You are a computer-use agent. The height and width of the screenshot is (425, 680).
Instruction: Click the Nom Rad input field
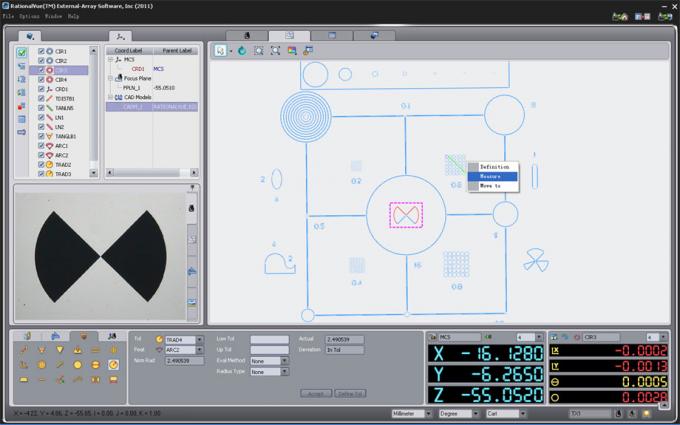(184, 361)
